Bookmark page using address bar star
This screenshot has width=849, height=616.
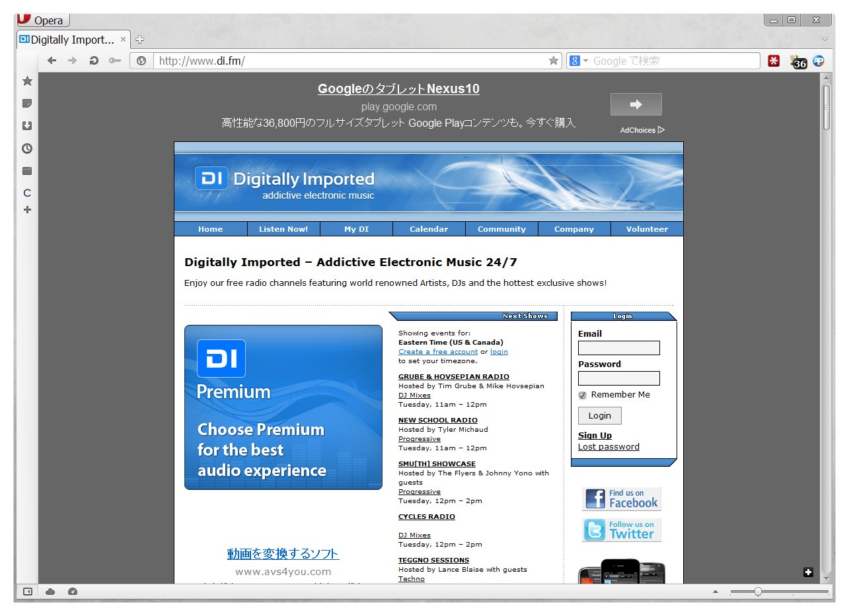coord(553,61)
